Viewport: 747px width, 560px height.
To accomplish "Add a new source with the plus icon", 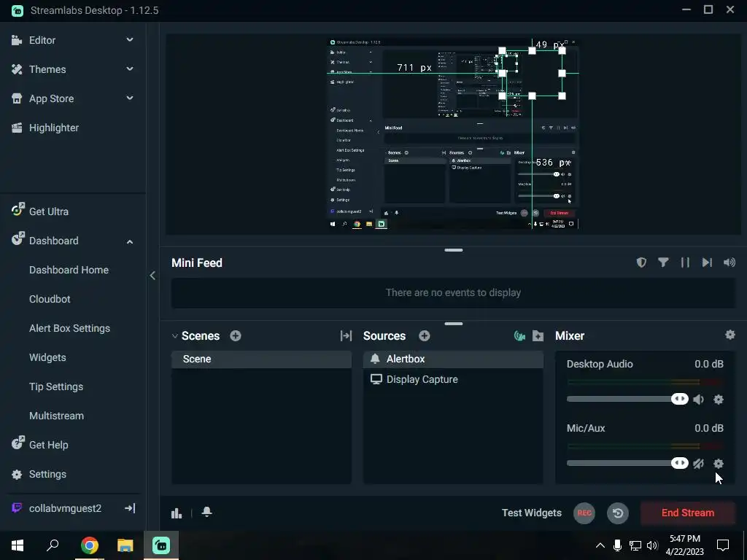I will (425, 335).
